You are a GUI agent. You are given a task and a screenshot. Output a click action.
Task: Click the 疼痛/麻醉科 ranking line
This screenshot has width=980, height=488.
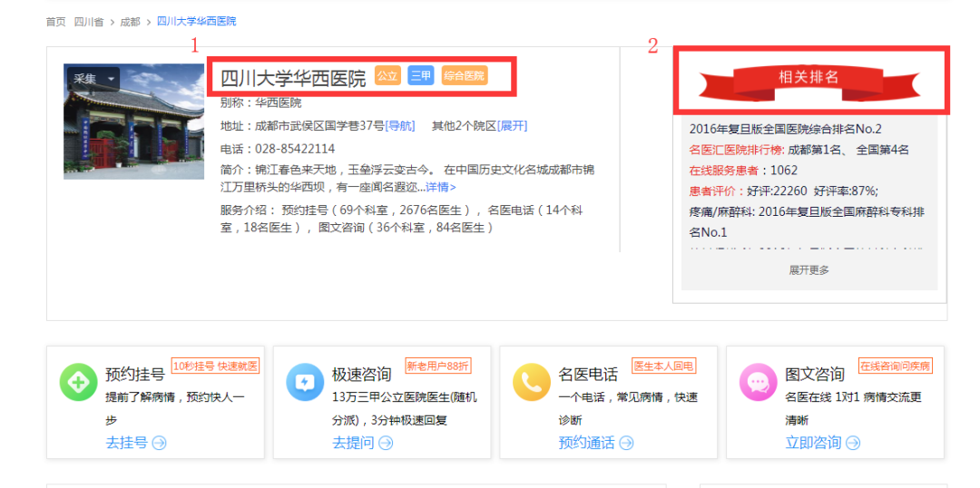pyautogui.click(x=807, y=222)
